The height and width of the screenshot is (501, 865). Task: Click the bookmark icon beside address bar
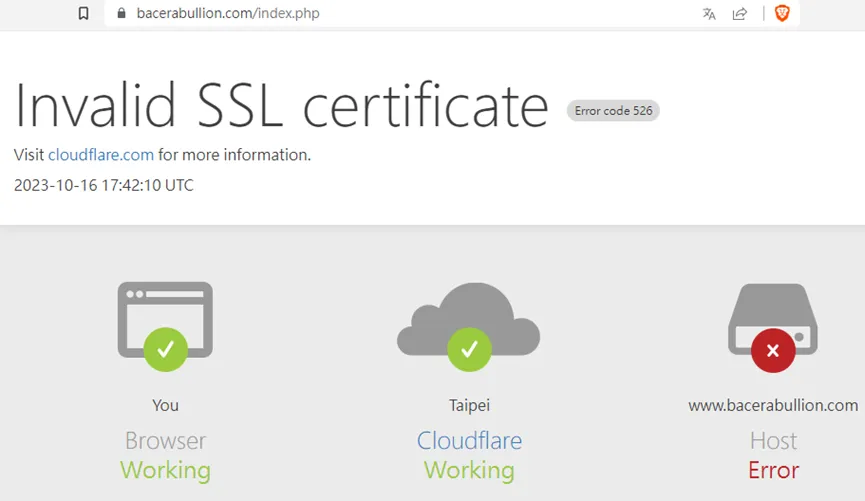83,13
